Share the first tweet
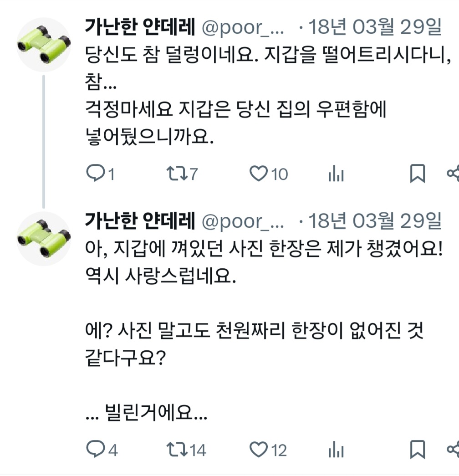 pos(454,174)
